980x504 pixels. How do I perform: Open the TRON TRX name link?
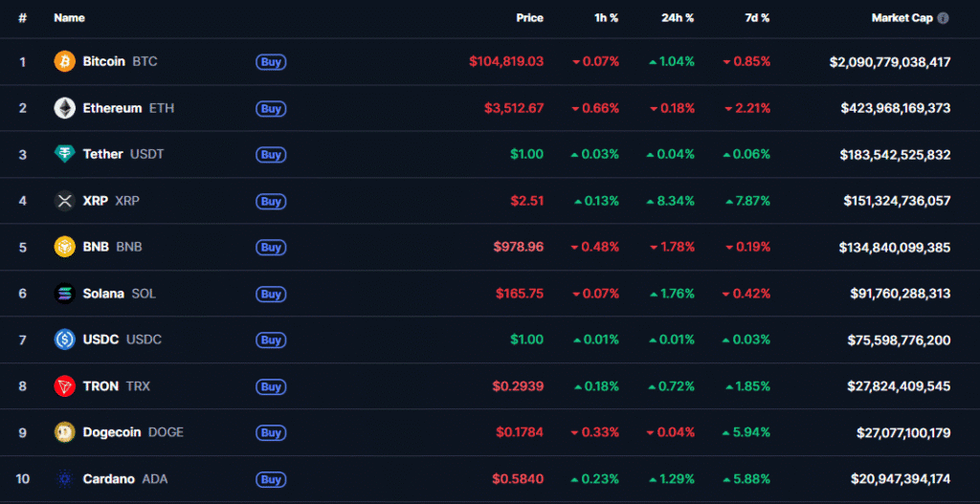click(116, 386)
